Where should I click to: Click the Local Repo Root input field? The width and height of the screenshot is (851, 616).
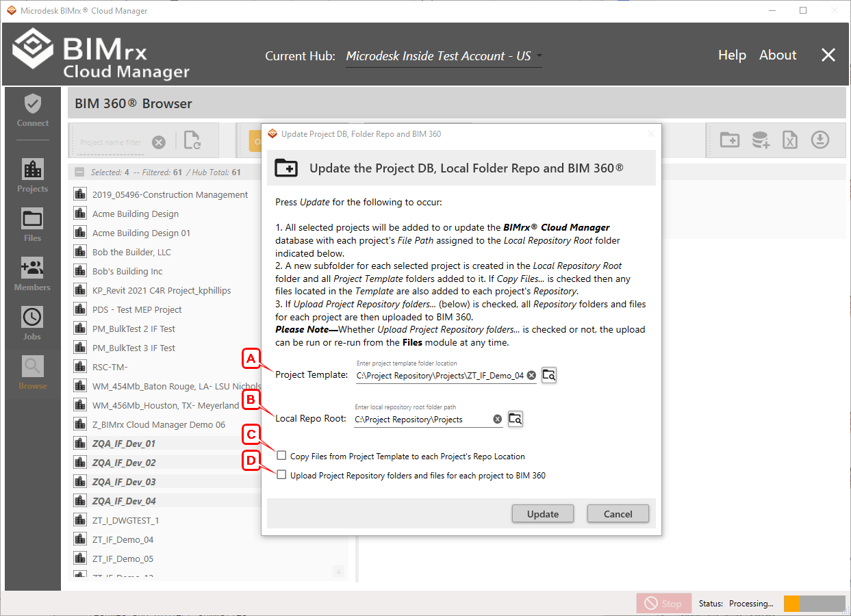tap(421, 419)
